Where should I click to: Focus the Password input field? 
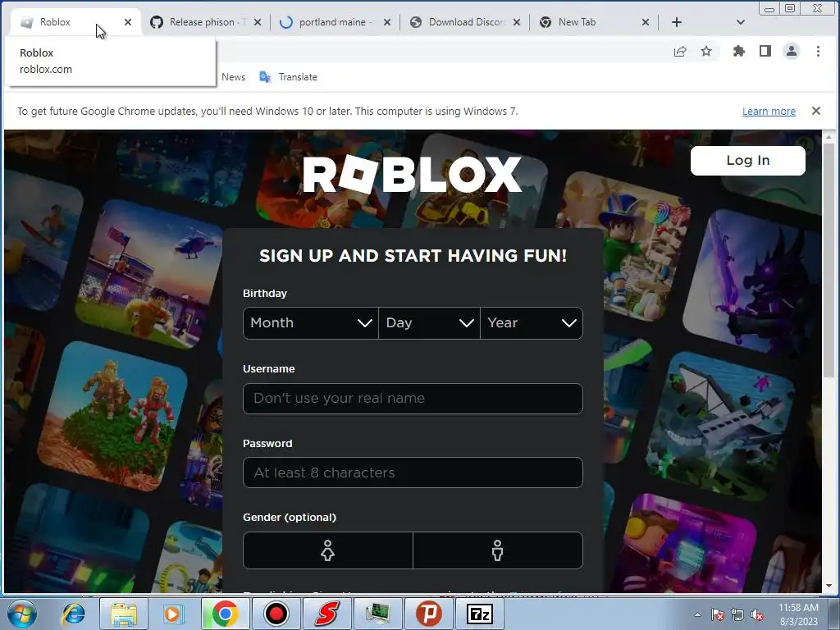point(413,472)
